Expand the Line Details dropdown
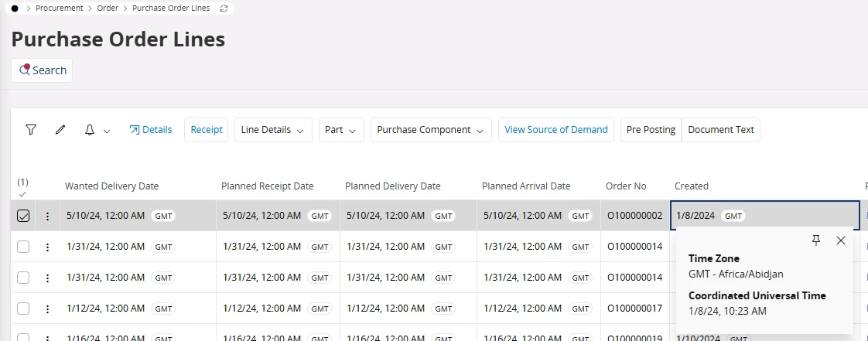Screen dimensions: 868x341 pyautogui.click(x=272, y=130)
